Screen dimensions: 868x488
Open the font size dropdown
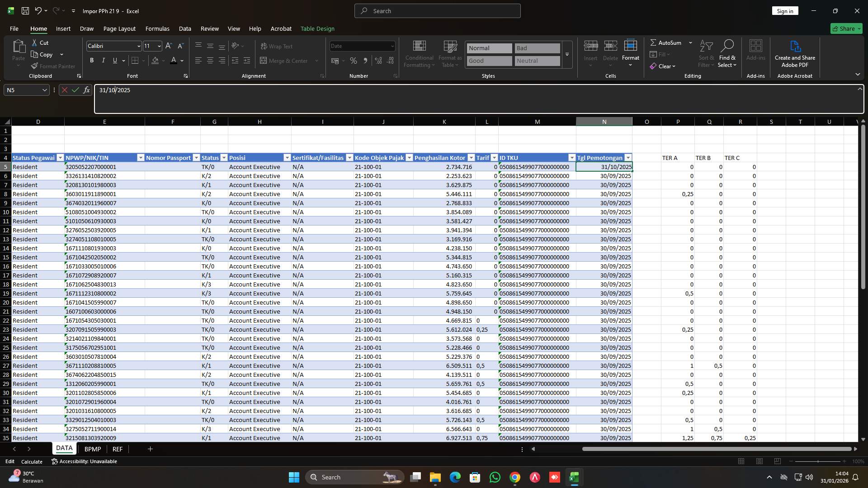(159, 46)
